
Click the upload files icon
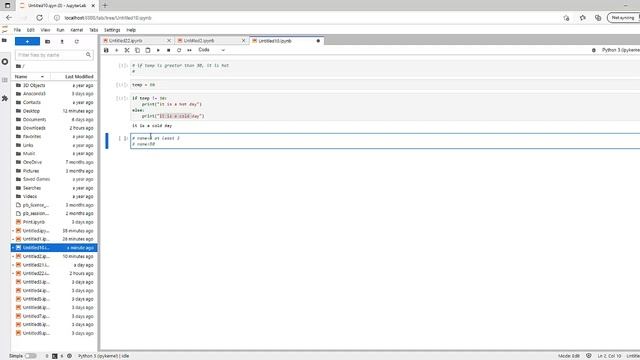coord(62,42)
